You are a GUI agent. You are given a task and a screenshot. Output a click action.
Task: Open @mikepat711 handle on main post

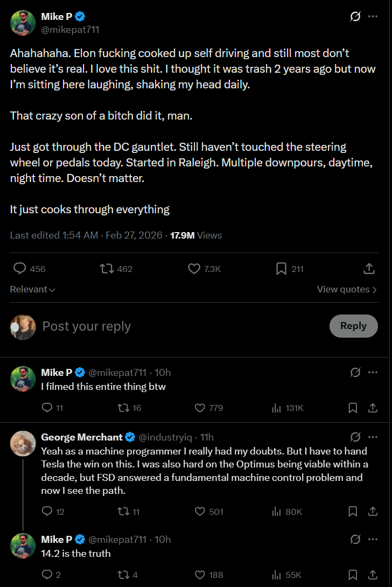click(x=70, y=30)
